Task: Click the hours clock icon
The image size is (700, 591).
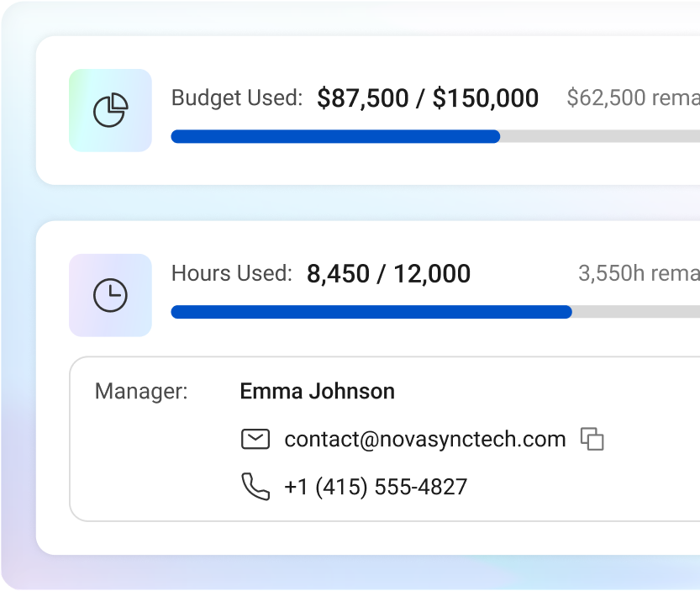Action: 110,295
